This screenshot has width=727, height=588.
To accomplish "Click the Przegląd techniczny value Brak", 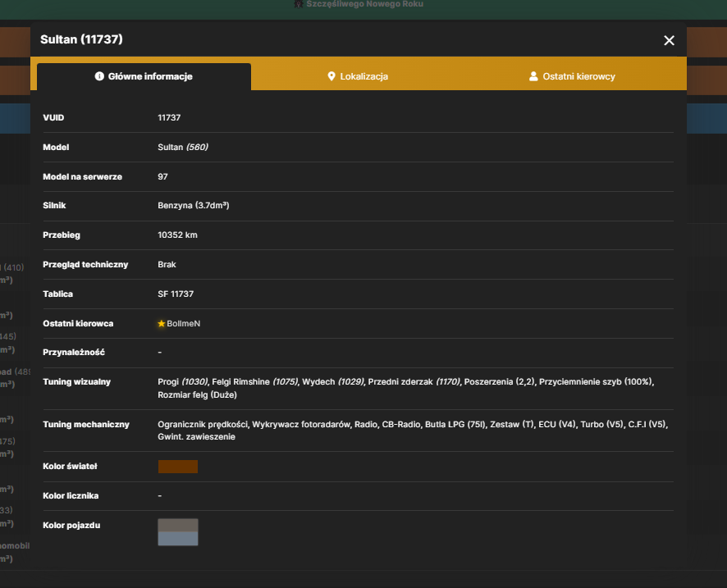I will tap(167, 265).
